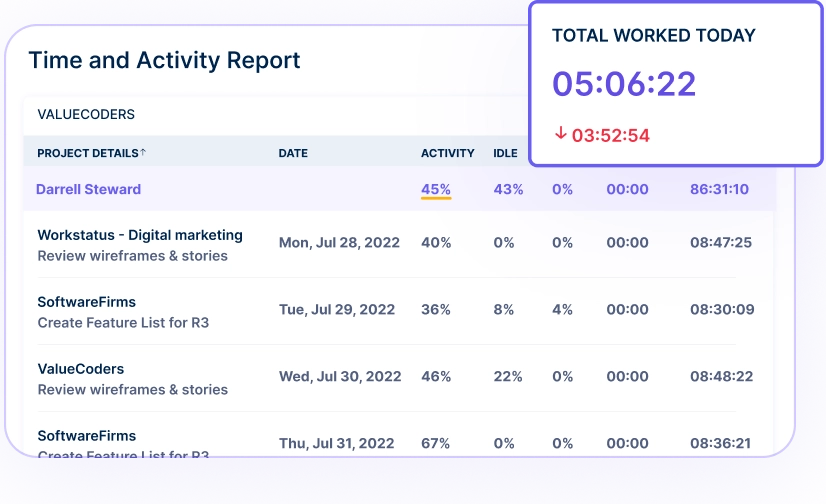
Task: Sort by the PROJECT DETAILS column arrow
Action: point(143,152)
